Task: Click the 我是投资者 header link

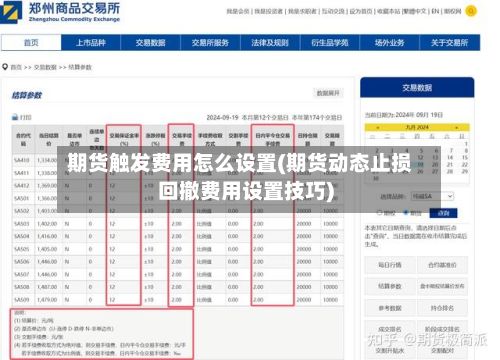Action: (x=269, y=11)
